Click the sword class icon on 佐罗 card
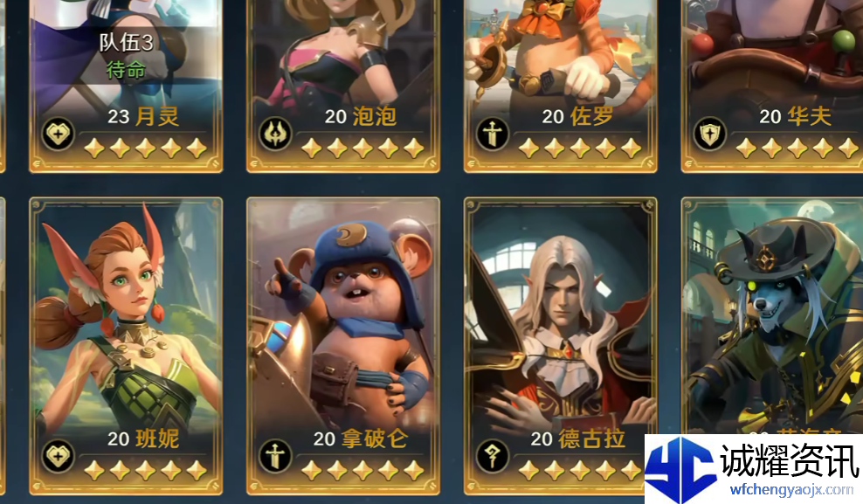 (493, 134)
